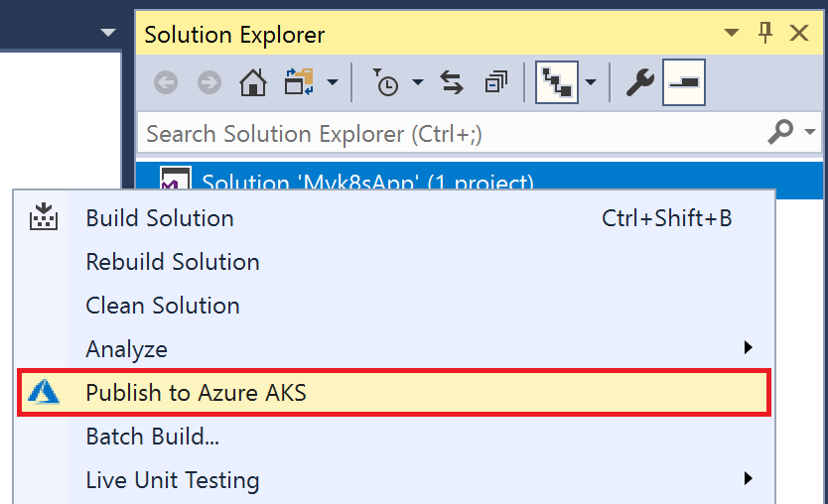Expand the dropdown next to folder view icon

[x=333, y=82]
